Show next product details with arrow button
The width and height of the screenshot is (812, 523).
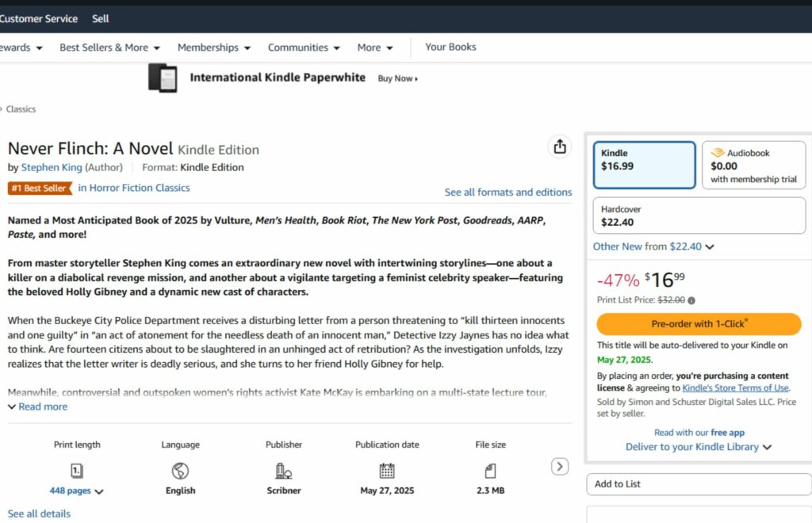[559, 467]
